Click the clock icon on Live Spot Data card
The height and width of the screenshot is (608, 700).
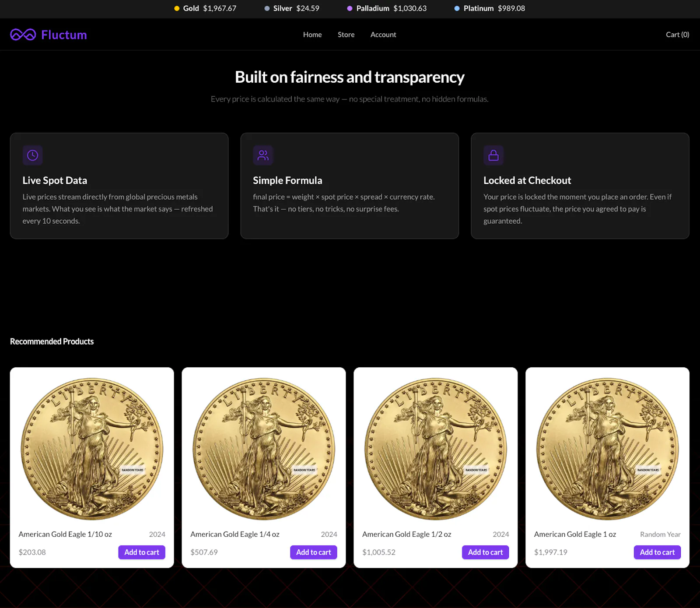click(x=32, y=155)
